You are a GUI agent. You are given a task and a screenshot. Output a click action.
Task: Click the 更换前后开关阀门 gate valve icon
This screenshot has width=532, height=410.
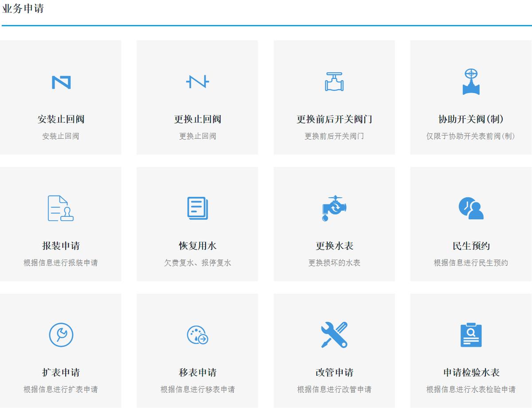pyautogui.click(x=334, y=82)
